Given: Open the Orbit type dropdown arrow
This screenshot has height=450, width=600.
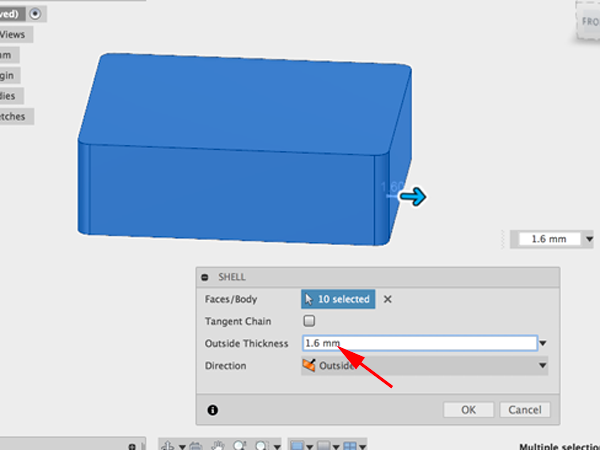Looking at the screenshot, I should tap(182, 447).
